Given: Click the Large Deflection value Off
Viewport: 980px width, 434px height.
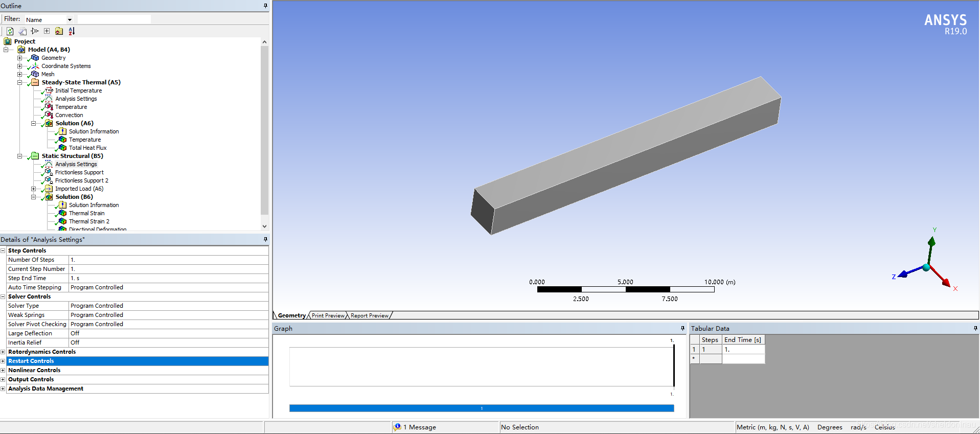Looking at the screenshot, I should click(x=168, y=333).
